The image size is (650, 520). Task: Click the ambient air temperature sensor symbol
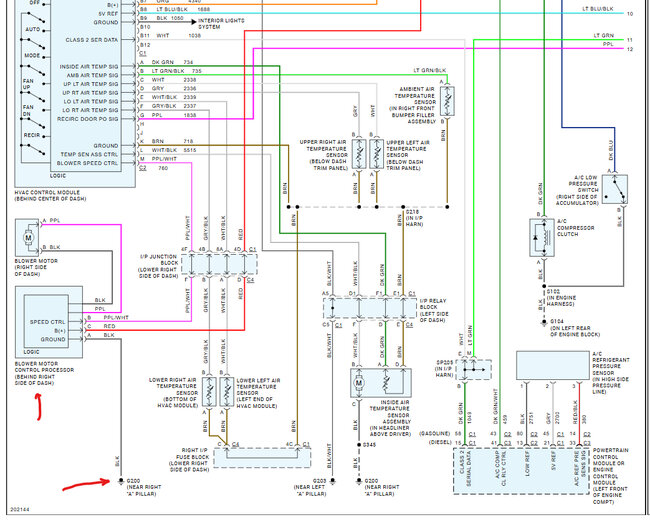point(447,101)
